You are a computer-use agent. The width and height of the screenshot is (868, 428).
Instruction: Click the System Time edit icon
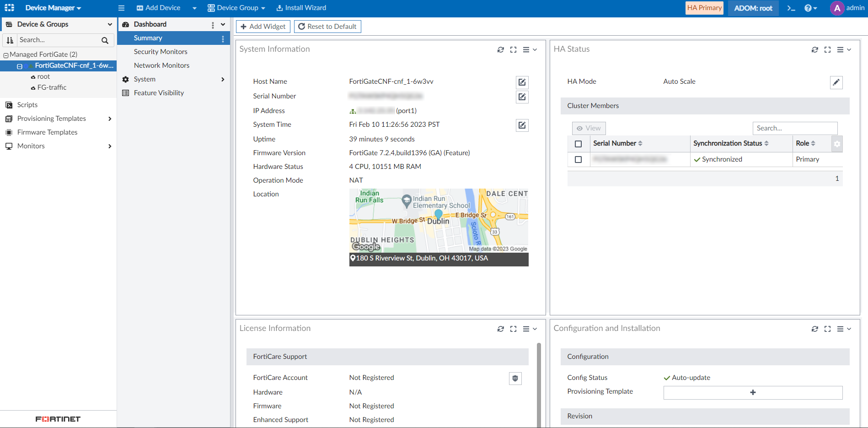(522, 125)
